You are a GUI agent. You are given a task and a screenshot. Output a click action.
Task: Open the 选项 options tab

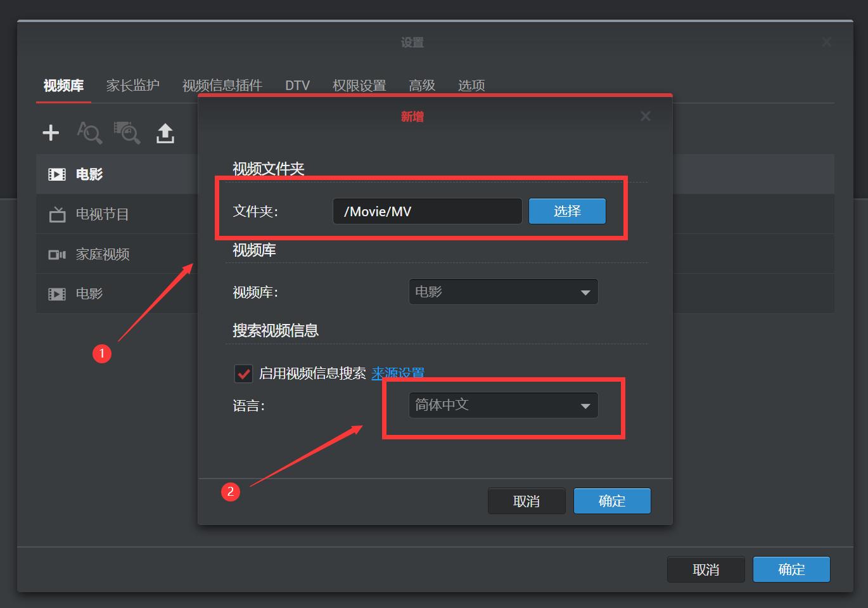471,85
